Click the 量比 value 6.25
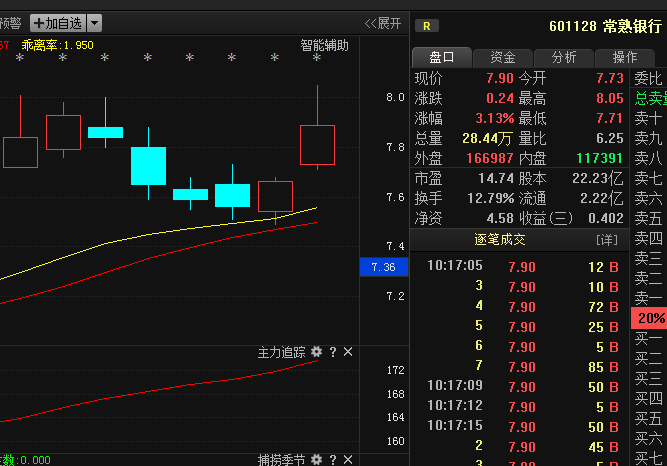This screenshot has width=667, height=466. 610,138
